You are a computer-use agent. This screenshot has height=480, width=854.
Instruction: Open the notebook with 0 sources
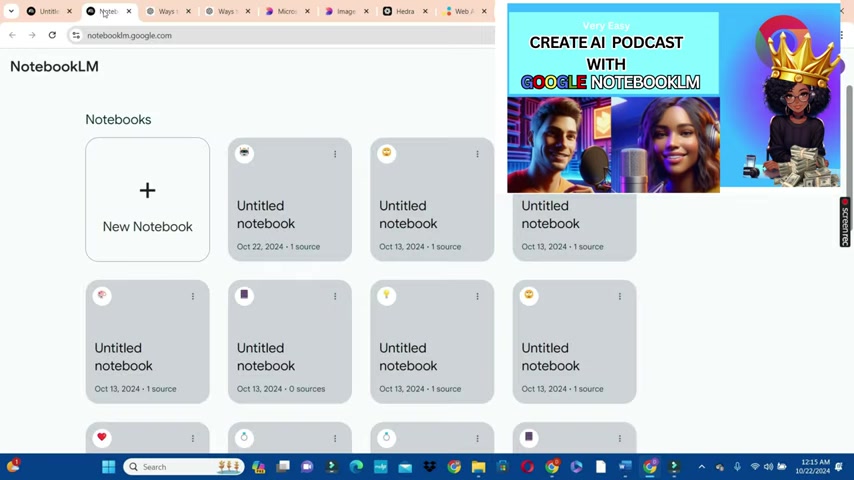[290, 342]
